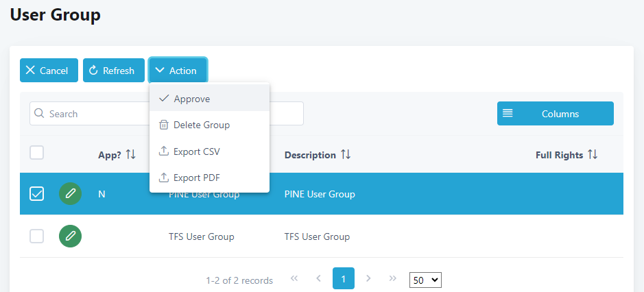Go to next page arrow
The height and width of the screenshot is (292, 644).
tap(368, 278)
